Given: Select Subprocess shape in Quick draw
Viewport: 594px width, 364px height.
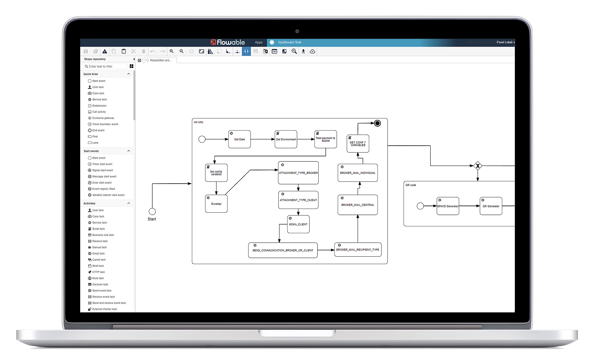Looking at the screenshot, I should point(97,106).
